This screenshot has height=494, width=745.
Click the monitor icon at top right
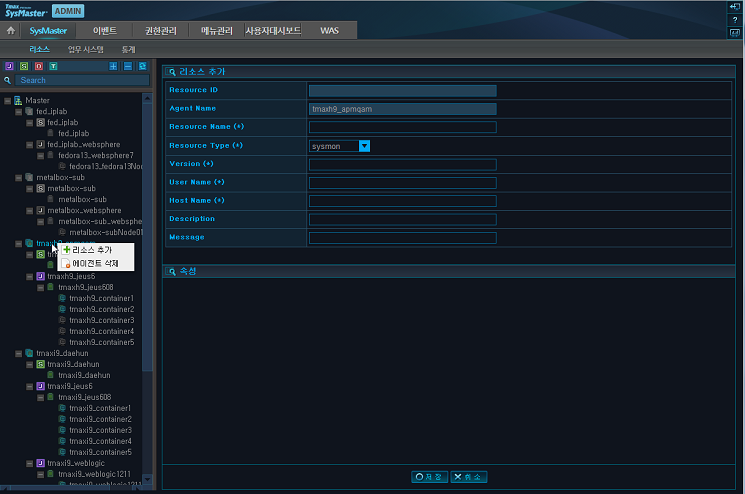pyautogui.click(x=735, y=33)
